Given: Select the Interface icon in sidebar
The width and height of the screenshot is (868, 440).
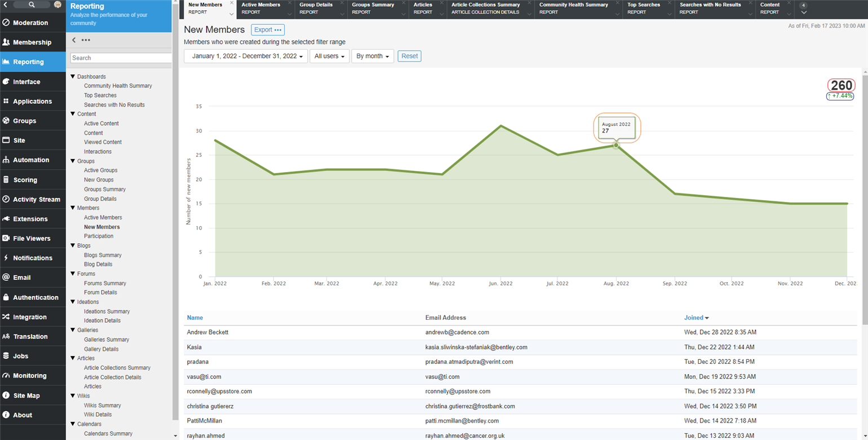Looking at the screenshot, I should [6, 82].
